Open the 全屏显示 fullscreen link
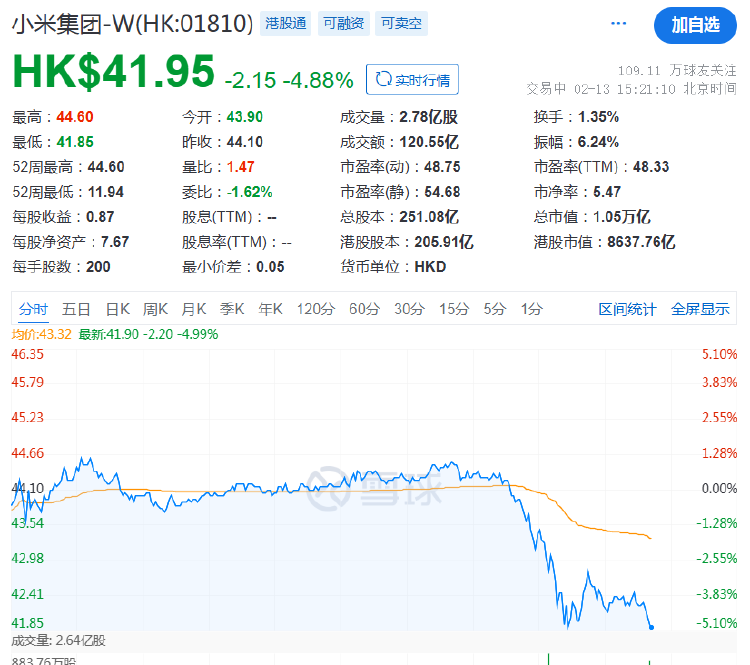This screenshot has width=750, height=665. click(700, 310)
